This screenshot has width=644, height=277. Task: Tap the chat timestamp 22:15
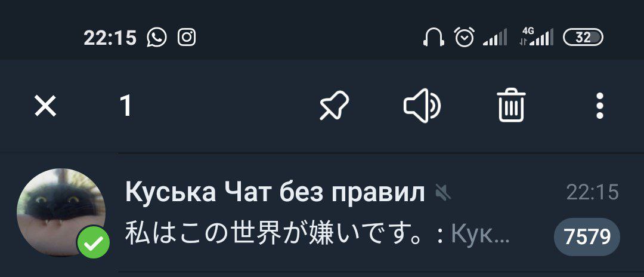pos(592,192)
